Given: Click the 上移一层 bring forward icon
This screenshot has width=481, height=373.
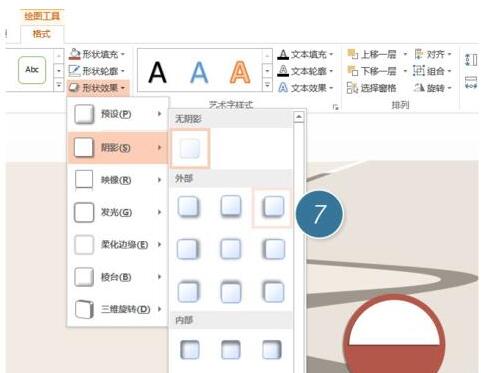Looking at the screenshot, I should pyautogui.click(x=352, y=54).
